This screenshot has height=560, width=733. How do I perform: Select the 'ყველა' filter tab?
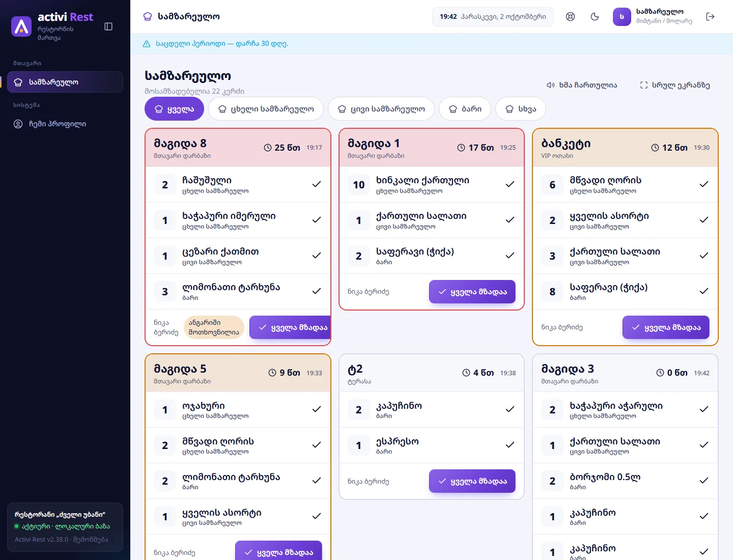174,109
